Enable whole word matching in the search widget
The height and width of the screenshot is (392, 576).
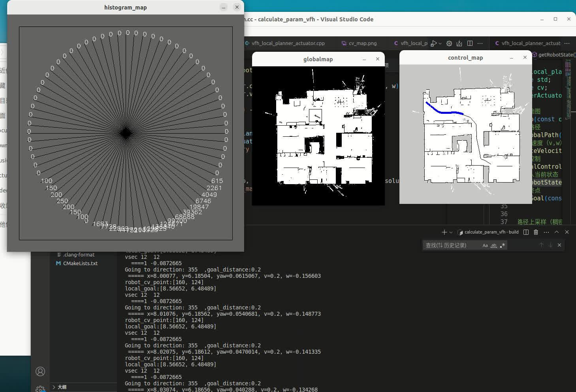click(x=494, y=246)
